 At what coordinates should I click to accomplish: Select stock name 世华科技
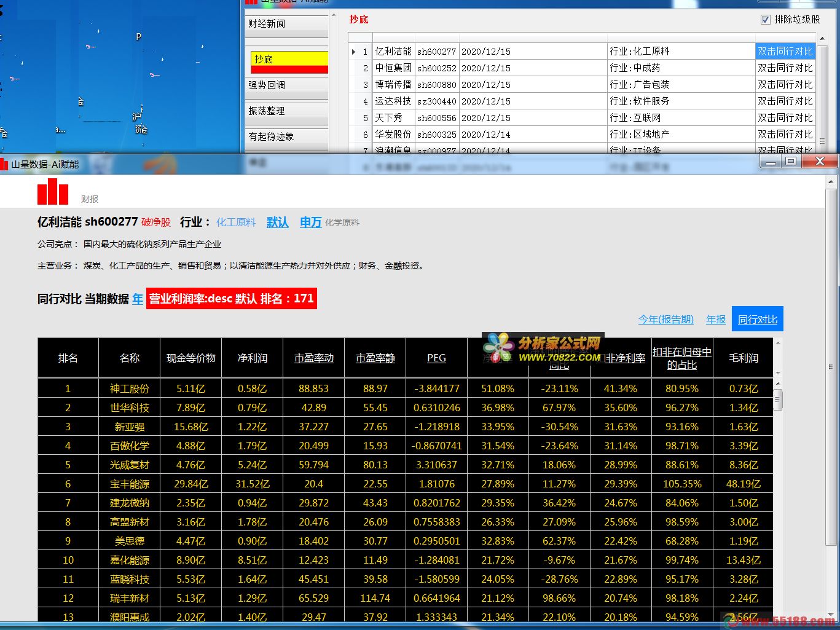coord(130,408)
